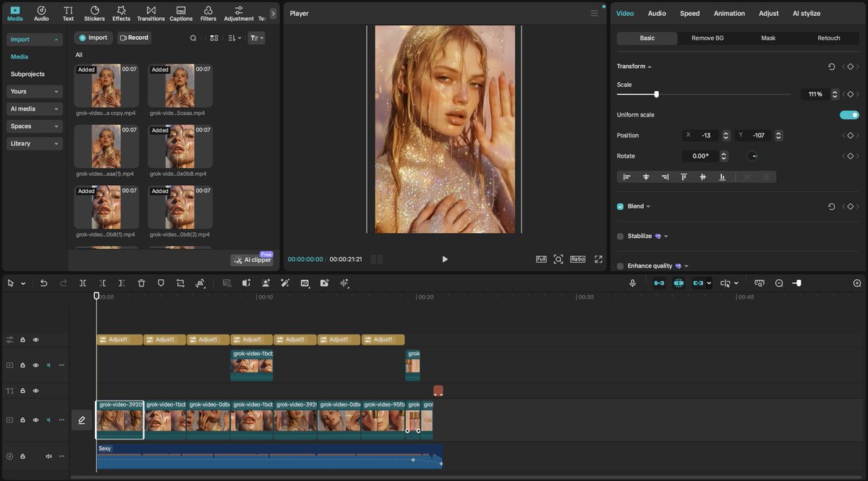Open the Transitions panel
The image size is (868, 481).
(x=150, y=13)
